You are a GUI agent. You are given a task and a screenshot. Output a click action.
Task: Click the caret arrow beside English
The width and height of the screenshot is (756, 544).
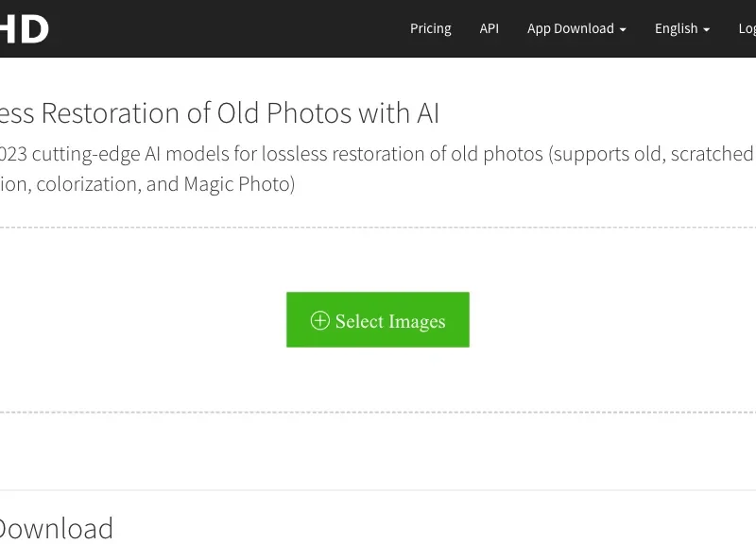pos(706,30)
